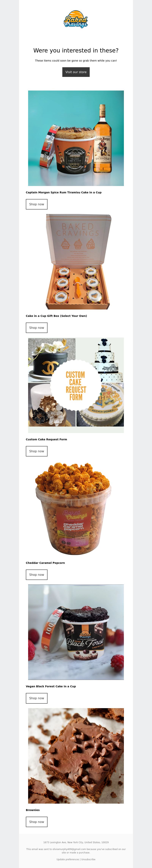152x868 pixels.
Task: Click the Unsubscribe link in footer
Action: pos(88,860)
